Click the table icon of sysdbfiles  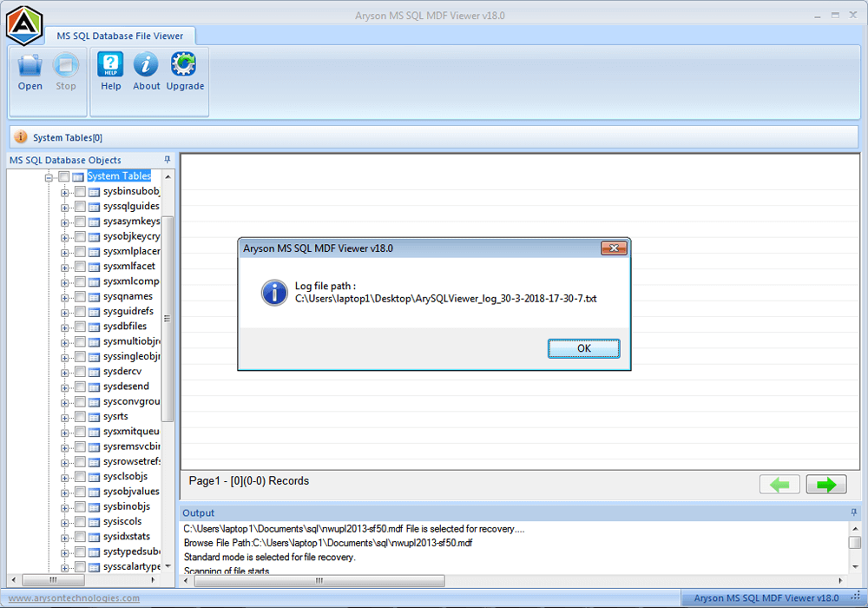point(94,327)
